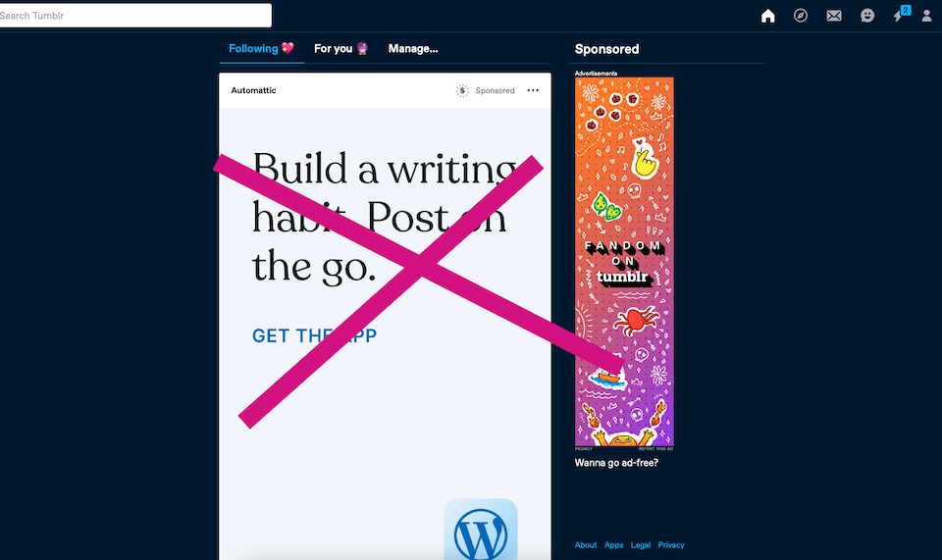Switch to the Following tab

click(261, 49)
